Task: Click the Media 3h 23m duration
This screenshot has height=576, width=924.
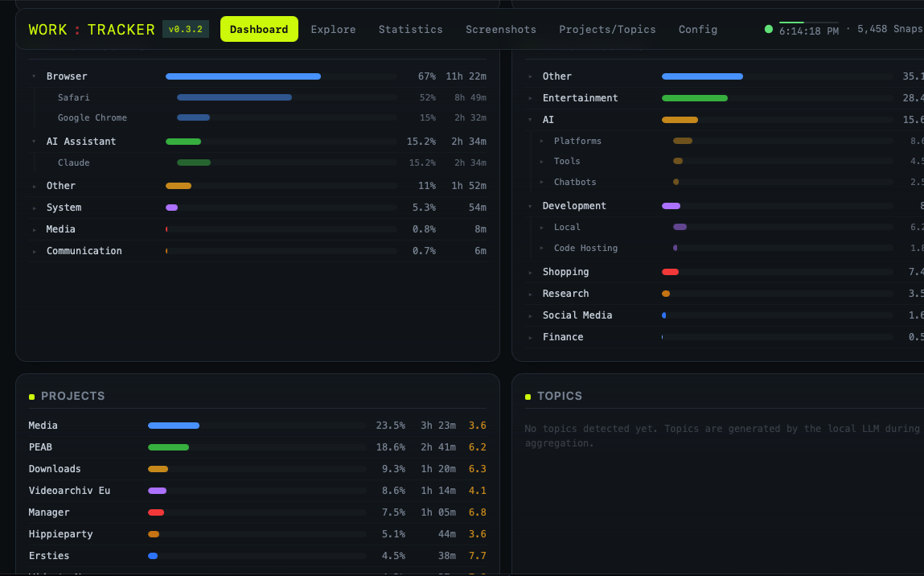Action: (437, 426)
